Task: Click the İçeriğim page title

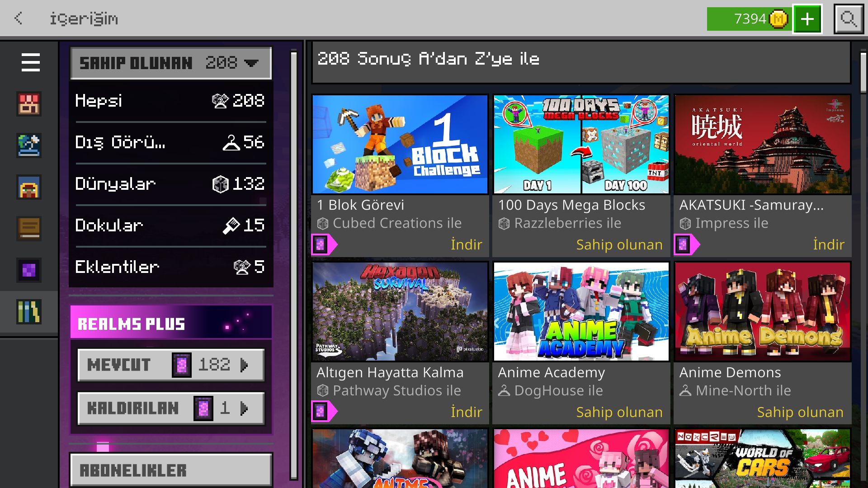Action: click(84, 19)
